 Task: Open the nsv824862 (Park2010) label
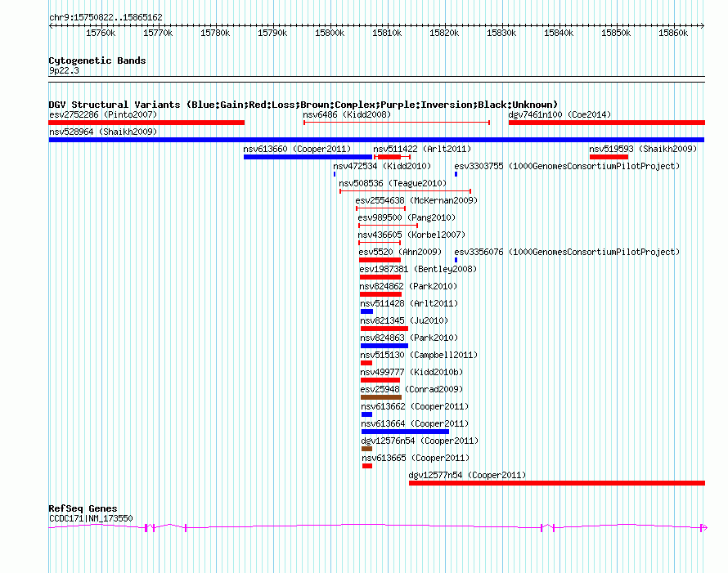(x=408, y=286)
